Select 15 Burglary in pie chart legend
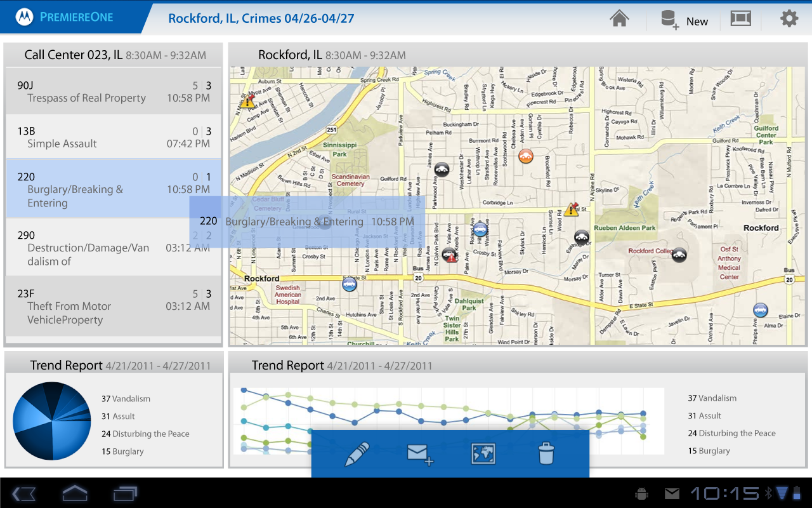Screen dimensions: 812x508 [122, 451]
